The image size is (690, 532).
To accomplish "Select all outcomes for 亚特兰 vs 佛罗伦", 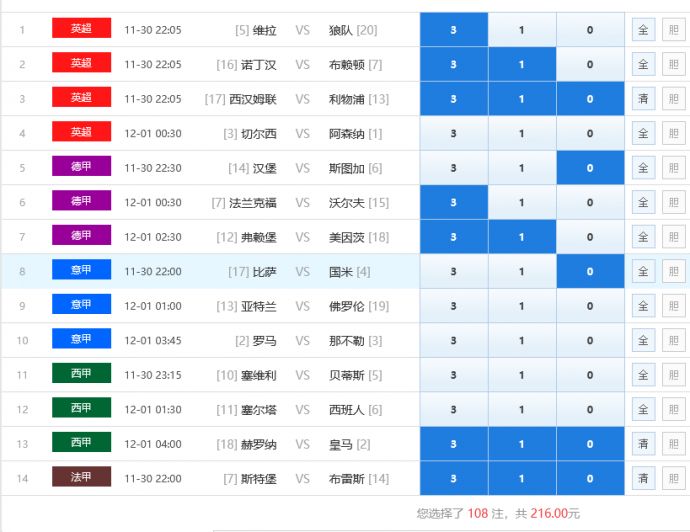I will pyautogui.click(x=643, y=306).
